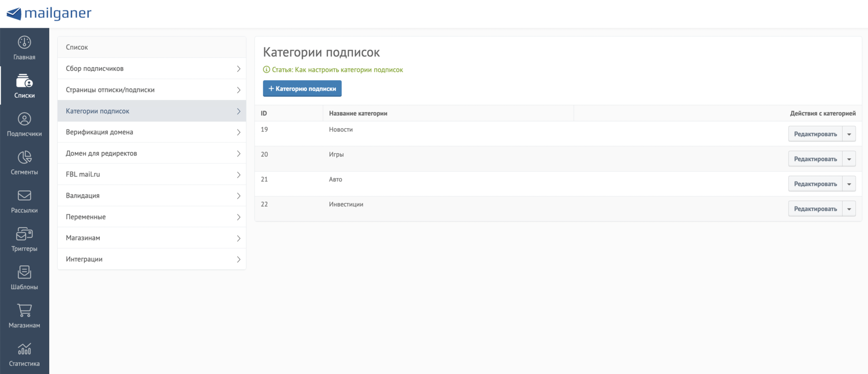Expand Верификация домена chevron
This screenshot has height=374, width=868.
click(x=239, y=132)
